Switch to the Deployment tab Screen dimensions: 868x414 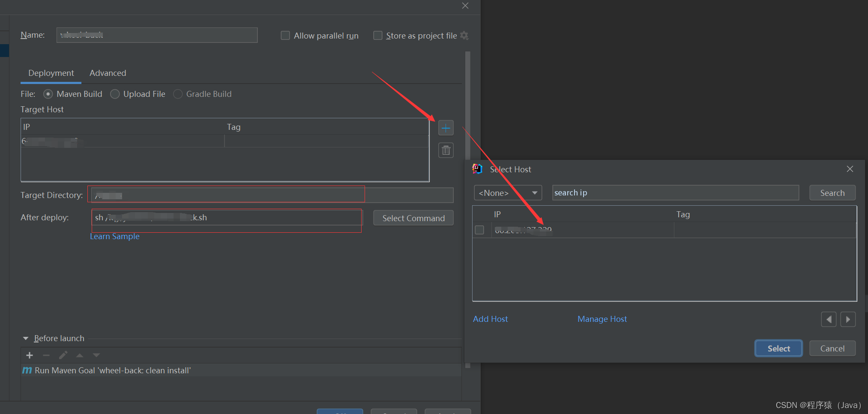coord(51,73)
